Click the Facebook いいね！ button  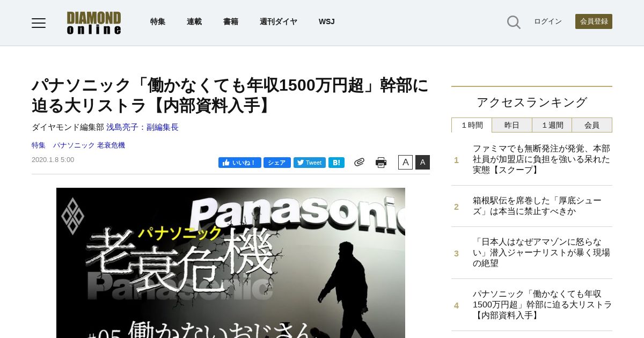(x=240, y=163)
